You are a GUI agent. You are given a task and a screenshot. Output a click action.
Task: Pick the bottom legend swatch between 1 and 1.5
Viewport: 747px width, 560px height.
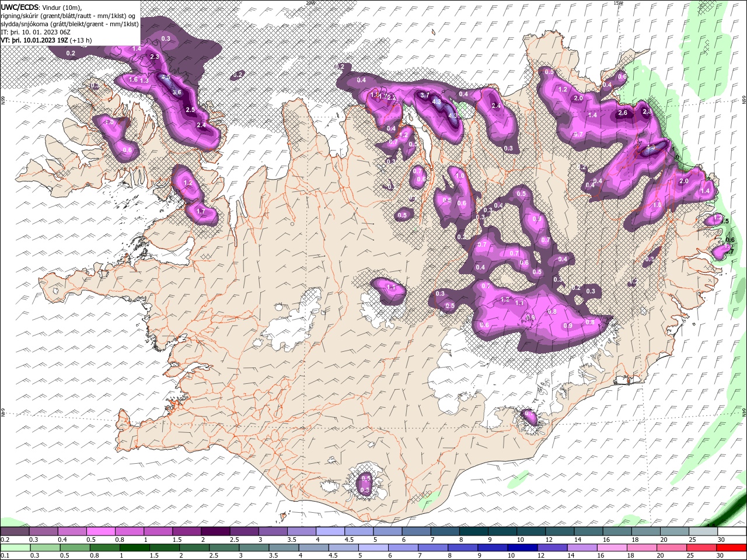tap(134, 548)
